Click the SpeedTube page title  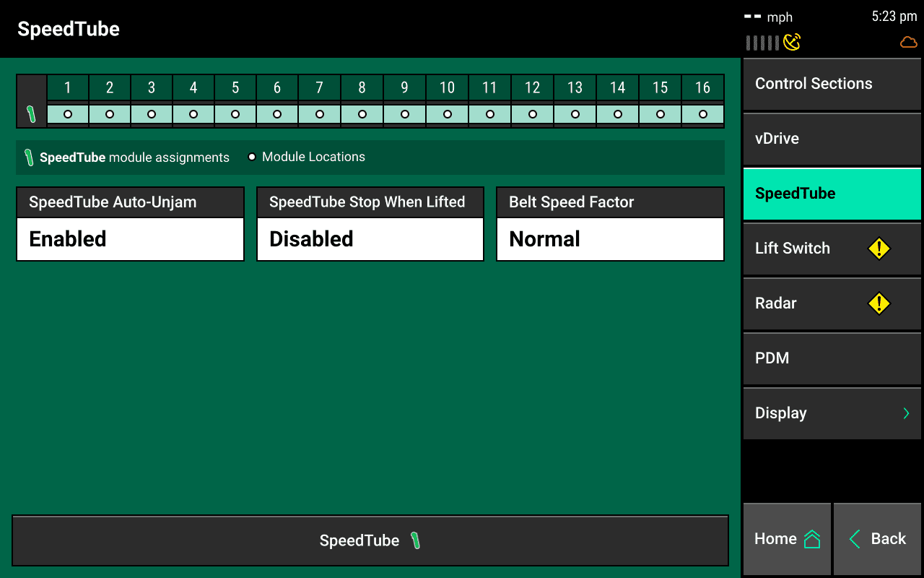pos(69,29)
